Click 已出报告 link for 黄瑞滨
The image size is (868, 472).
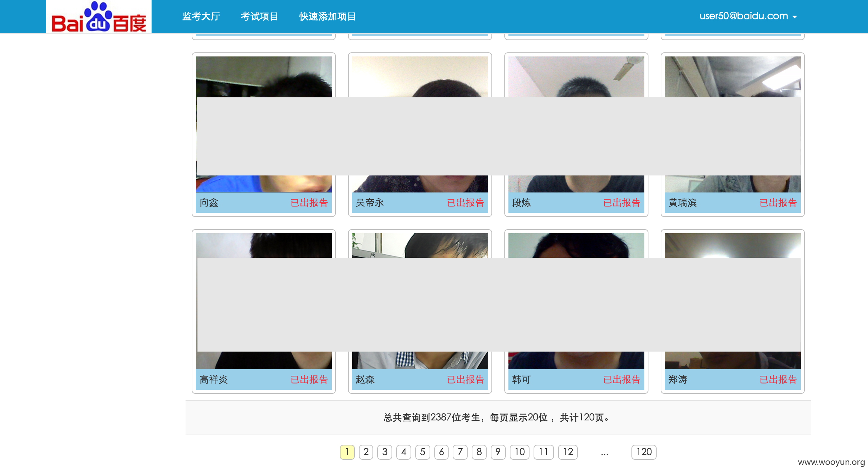[x=778, y=203]
